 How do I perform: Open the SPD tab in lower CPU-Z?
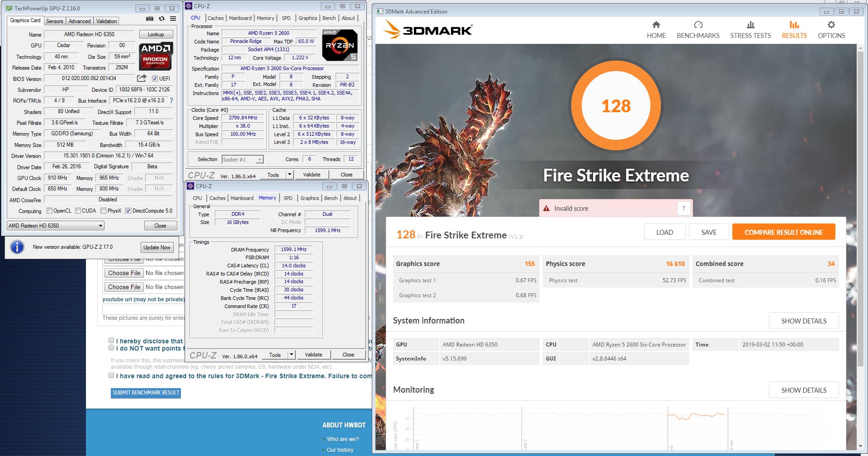[288, 198]
